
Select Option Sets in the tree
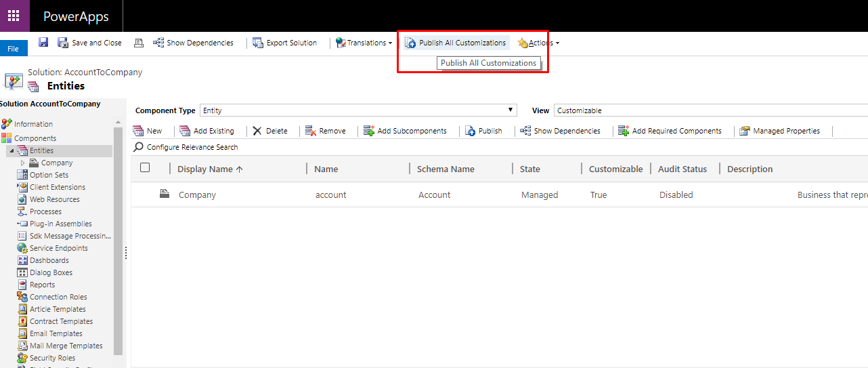tap(49, 175)
